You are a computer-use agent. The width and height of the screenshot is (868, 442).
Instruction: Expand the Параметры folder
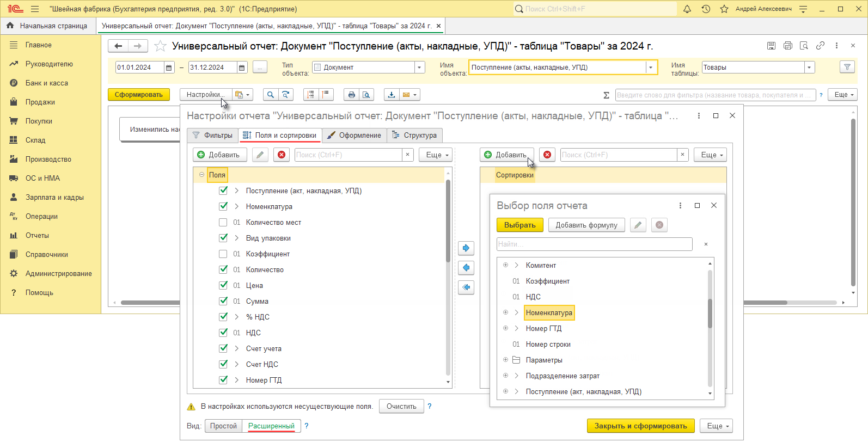[x=505, y=360]
